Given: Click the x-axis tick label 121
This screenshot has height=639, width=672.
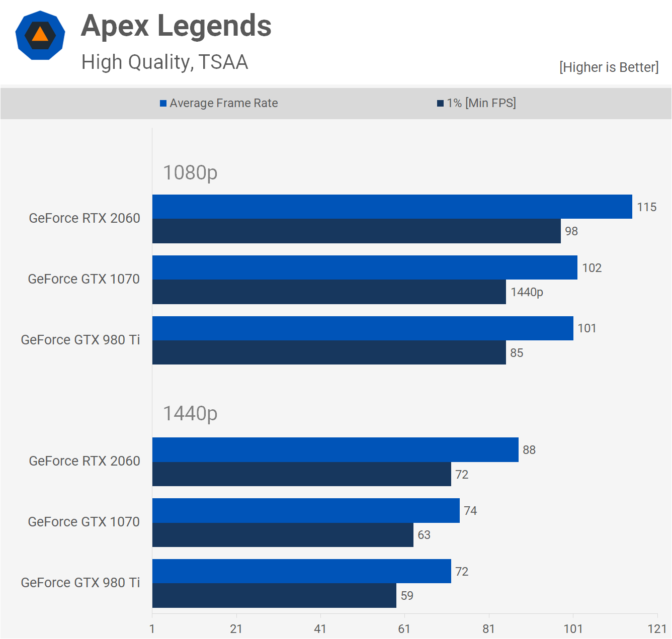Looking at the screenshot, I should 657,629.
